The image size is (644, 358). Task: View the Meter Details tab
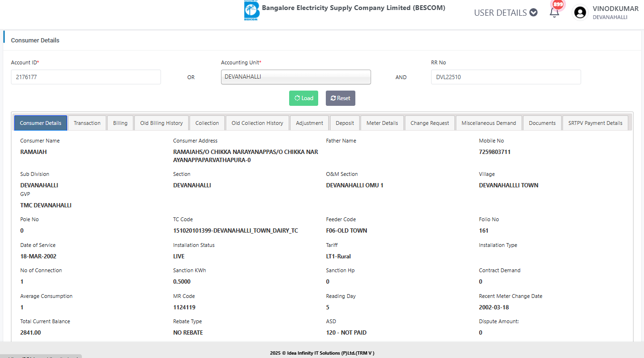382,123
